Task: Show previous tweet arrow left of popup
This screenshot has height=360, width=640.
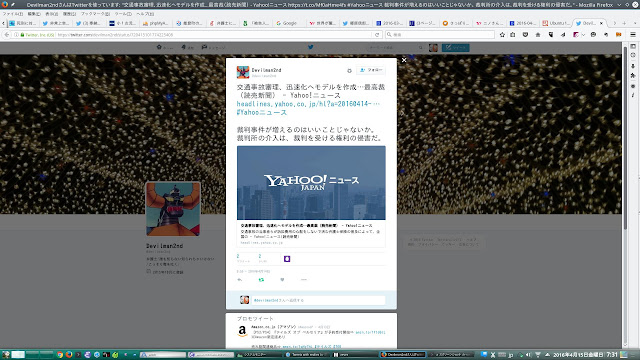Action: 220,113
